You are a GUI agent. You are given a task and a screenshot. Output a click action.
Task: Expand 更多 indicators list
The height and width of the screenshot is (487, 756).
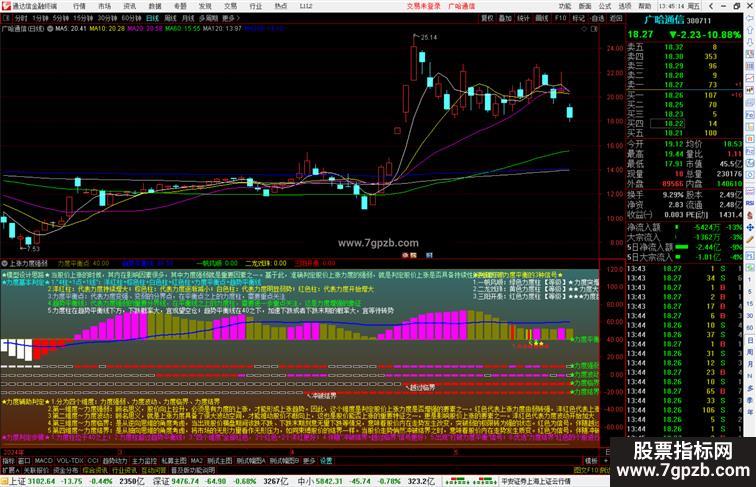309,461
